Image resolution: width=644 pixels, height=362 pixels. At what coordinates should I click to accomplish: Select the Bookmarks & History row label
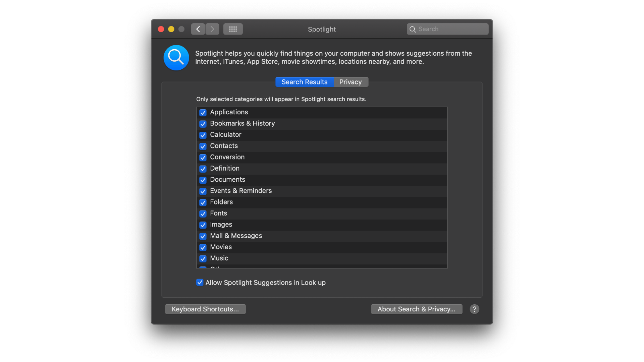click(243, 123)
